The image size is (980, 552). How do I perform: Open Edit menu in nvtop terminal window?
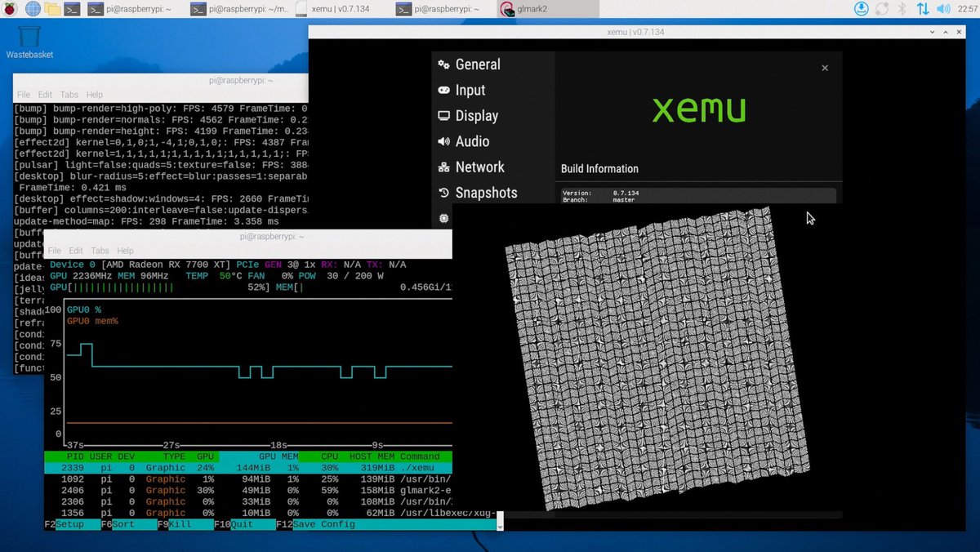(x=76, y=251)
